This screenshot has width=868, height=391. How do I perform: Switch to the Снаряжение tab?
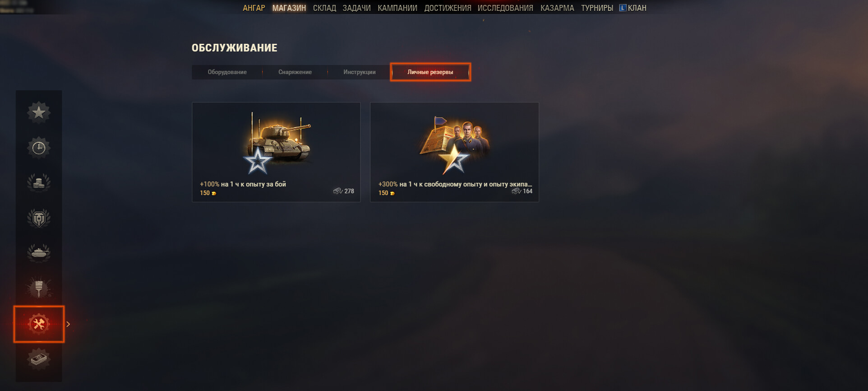[295, 72]
